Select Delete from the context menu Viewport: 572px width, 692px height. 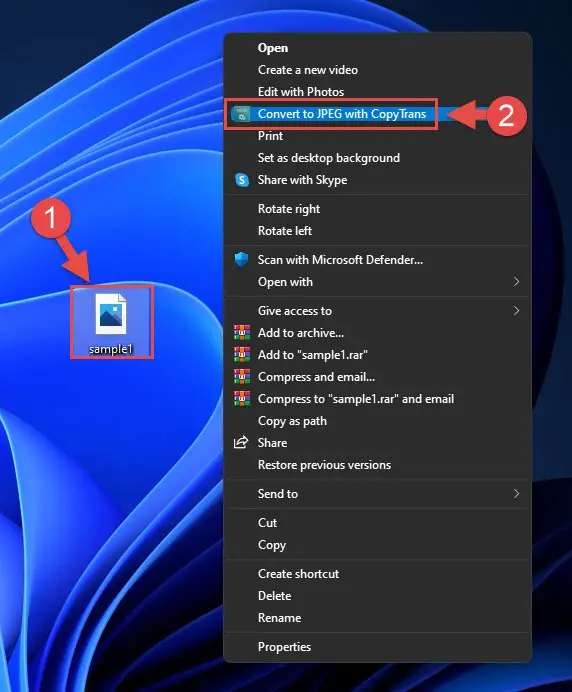tap(377, 596)
